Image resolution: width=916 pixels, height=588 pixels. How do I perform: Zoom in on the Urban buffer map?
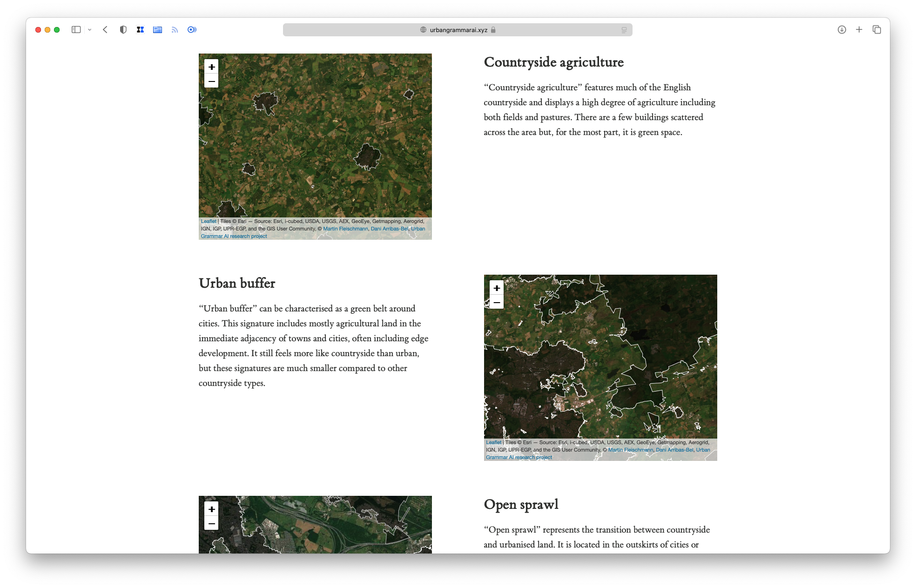tap(497, 288)
